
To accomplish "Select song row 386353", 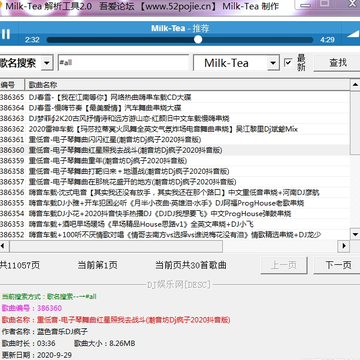I will [x=175, y=224].
